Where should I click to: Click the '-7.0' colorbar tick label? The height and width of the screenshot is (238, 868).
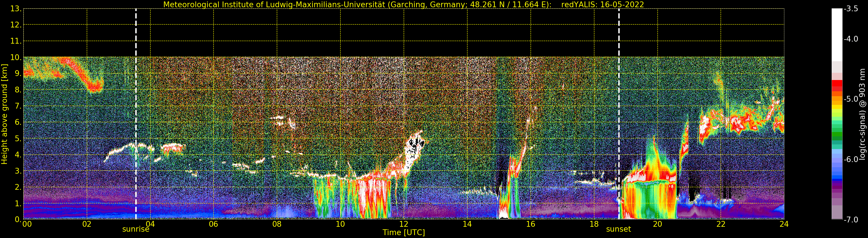[851, 220]
